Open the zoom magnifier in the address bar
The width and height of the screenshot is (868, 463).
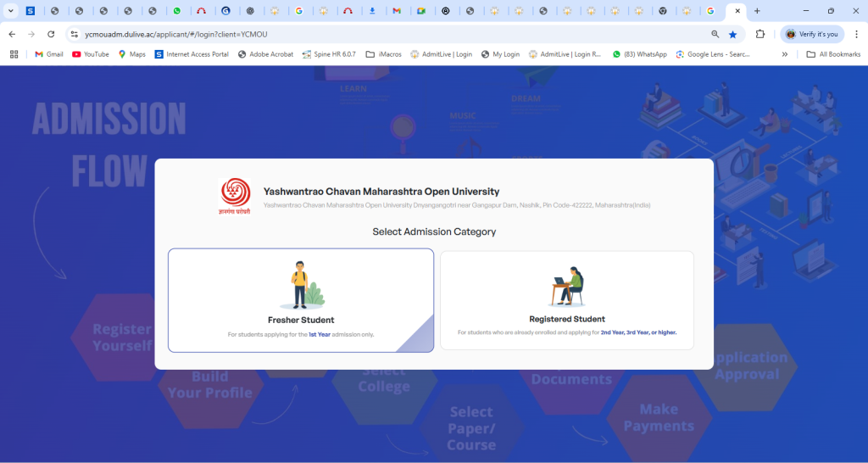(715, 34)
